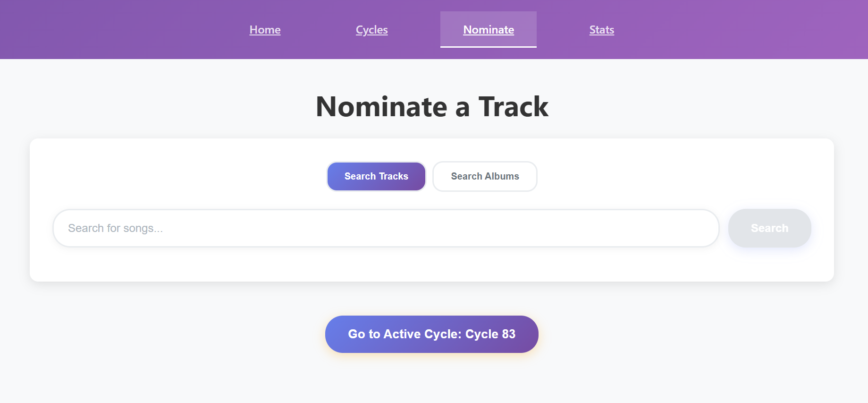The height and width of the screenshot is (403, 868).
Task: Click the 'Nominate a Track' heading
Action: [x=431, y=106]
